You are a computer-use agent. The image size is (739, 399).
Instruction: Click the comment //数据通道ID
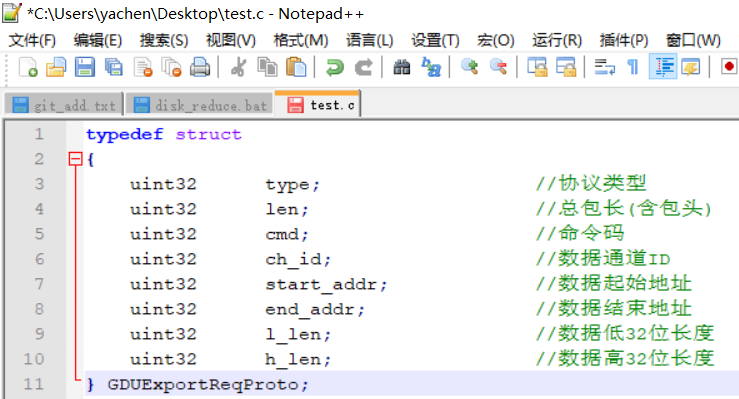tap(603, 258)
